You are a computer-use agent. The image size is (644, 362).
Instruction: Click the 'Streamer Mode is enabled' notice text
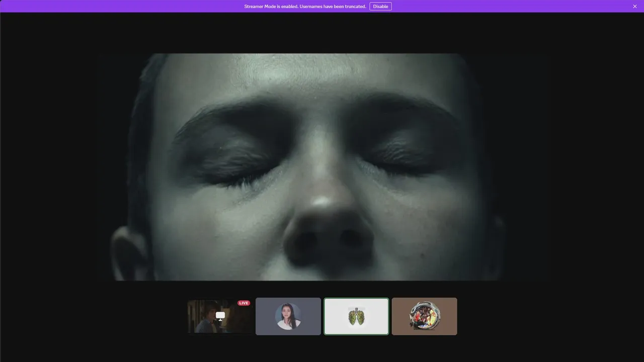click(305, 7)
